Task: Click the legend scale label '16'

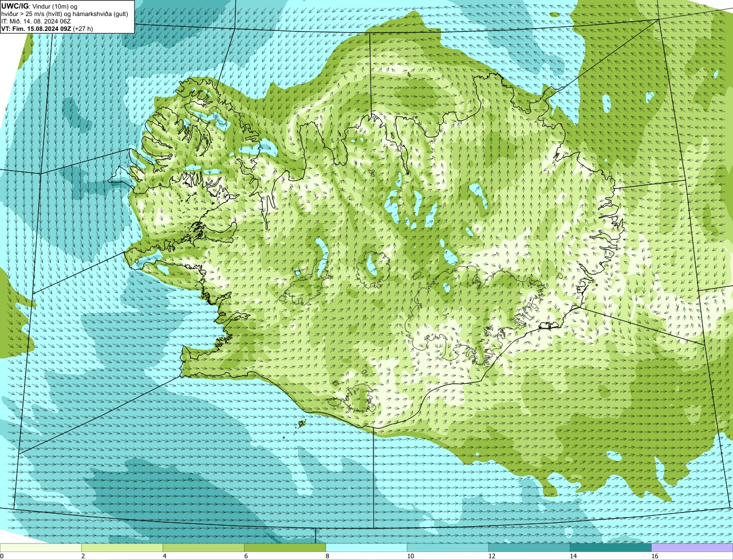Action: click(x=655, y=556)
